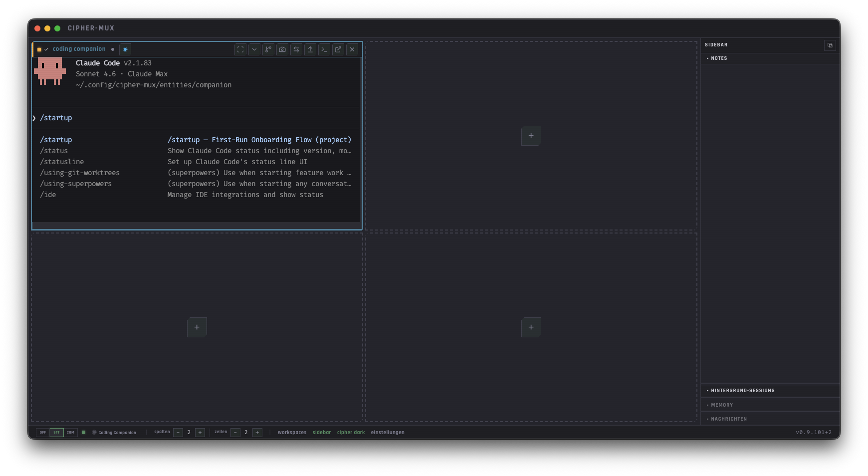The width and height of the screenshot is (868, 476).
Task: Click version label v0.9.101+2
Action: [x=814, y=433]
